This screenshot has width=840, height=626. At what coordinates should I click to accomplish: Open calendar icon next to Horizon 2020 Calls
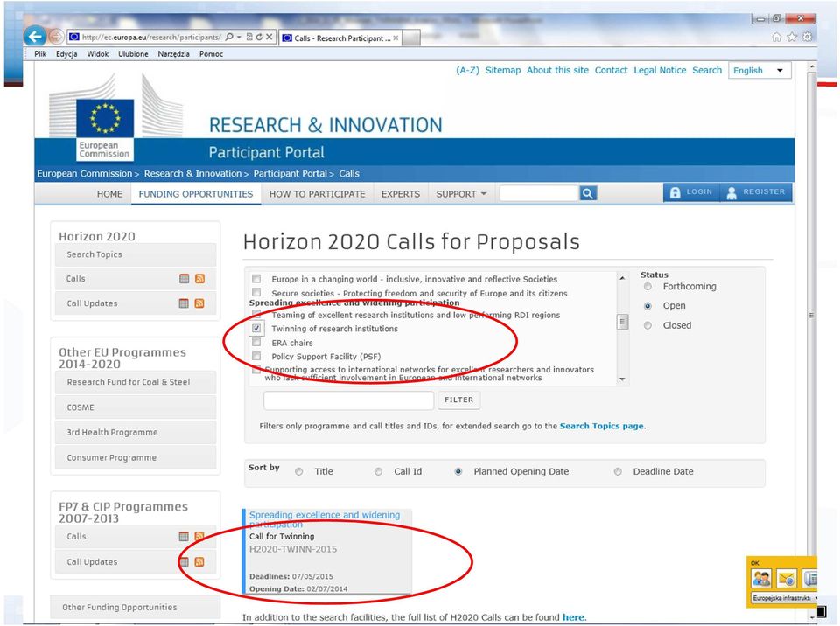185,278
